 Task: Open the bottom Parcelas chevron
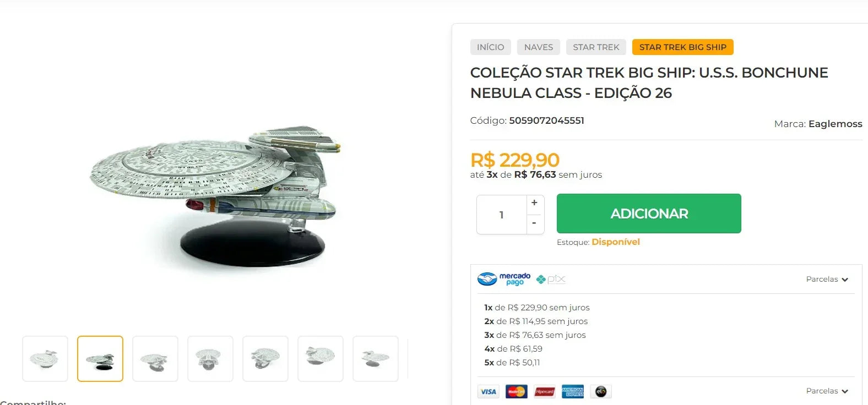tap(827, 391)
